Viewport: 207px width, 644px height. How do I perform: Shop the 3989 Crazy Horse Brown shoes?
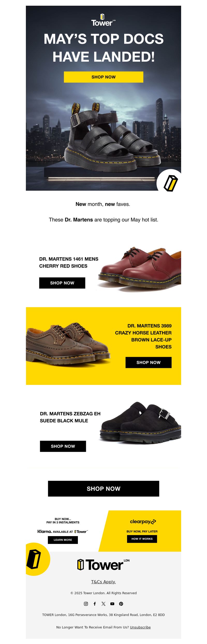coord(149,363)
